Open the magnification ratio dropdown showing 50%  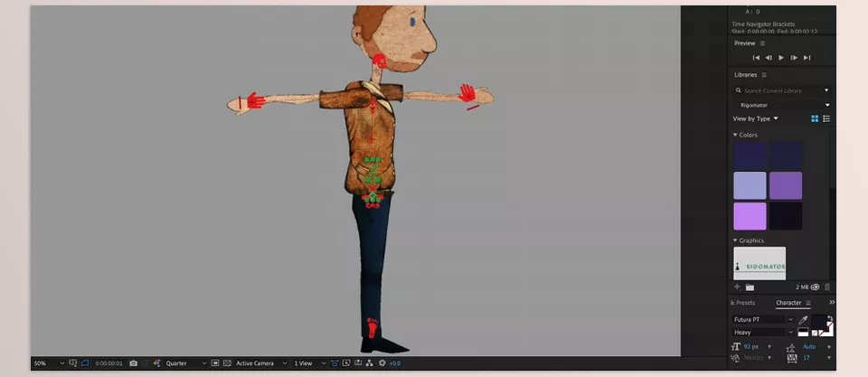coord(49,363)
